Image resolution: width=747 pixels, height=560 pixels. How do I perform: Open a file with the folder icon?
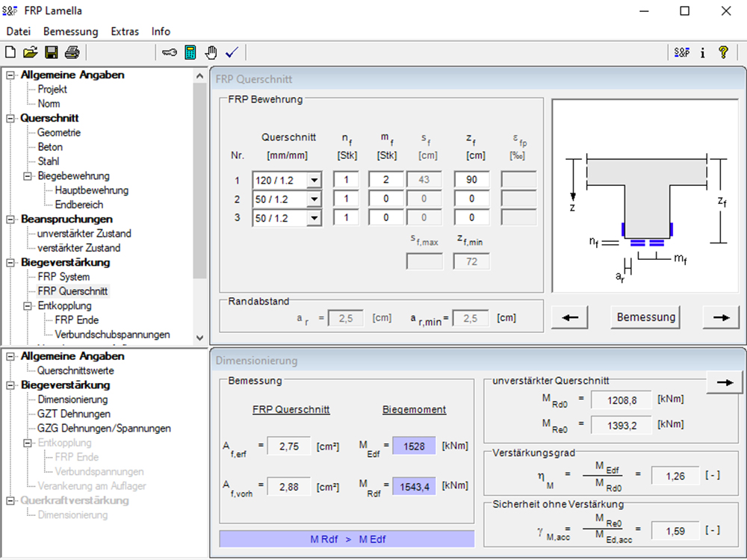click(31, 52)
